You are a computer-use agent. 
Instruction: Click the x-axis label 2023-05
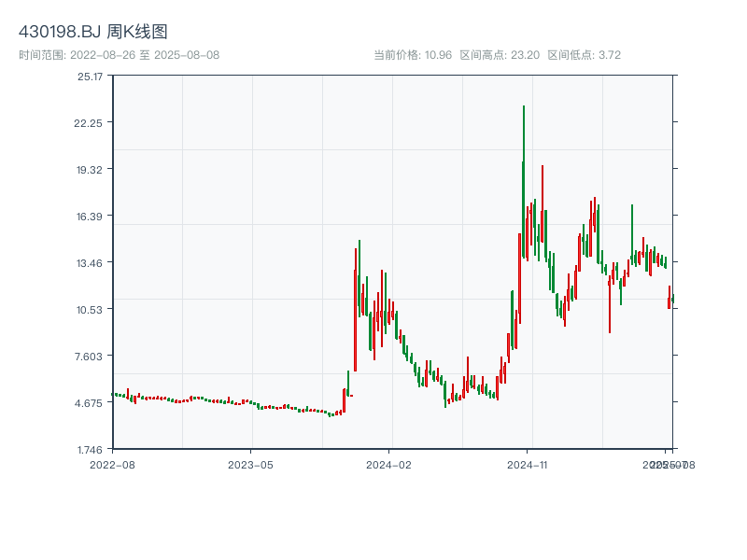click(250, 465)
